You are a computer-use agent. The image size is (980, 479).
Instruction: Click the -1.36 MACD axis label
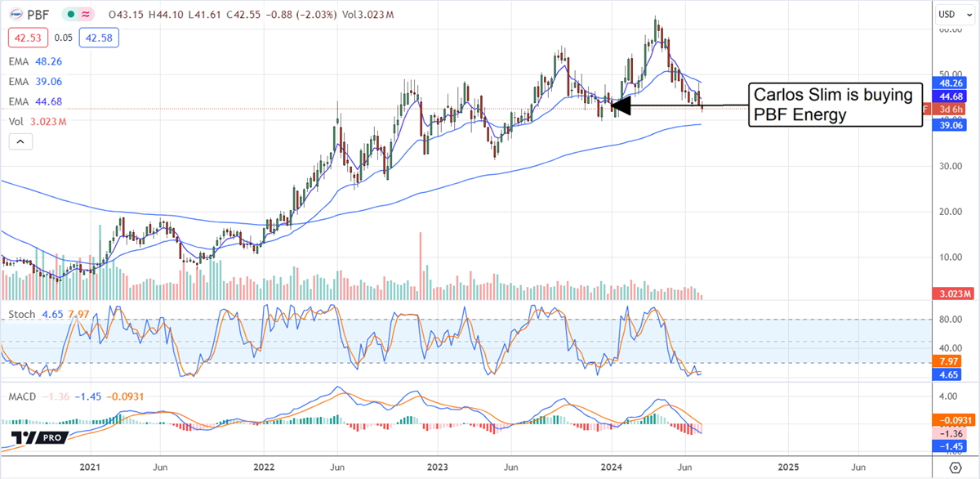tap(950, 433)
